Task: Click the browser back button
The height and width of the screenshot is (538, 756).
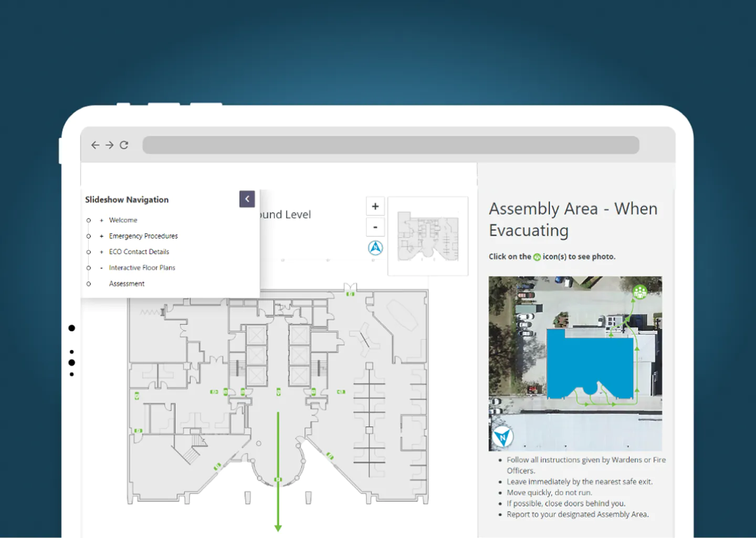Action: [94, 145]
